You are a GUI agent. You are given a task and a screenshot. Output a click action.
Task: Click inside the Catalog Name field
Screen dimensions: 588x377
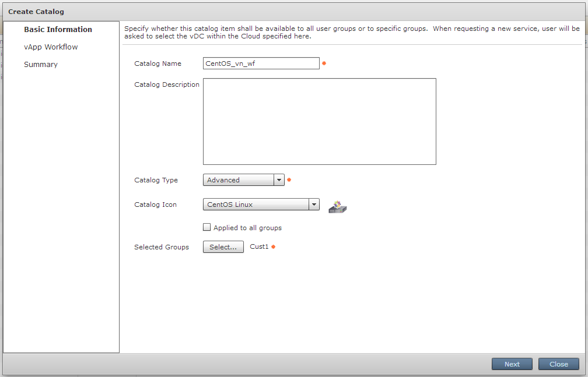point(261,63)
